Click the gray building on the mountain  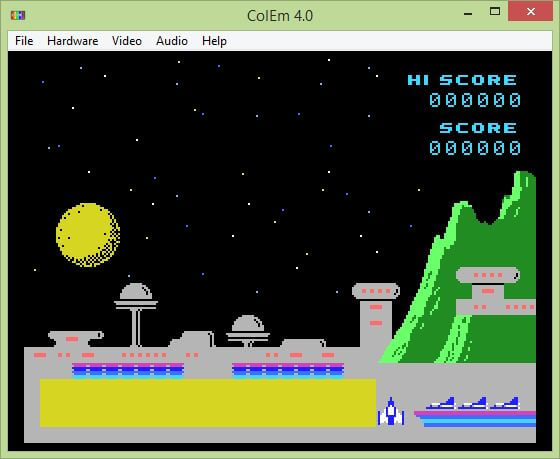pyautogui.click(x=496, y=291)
